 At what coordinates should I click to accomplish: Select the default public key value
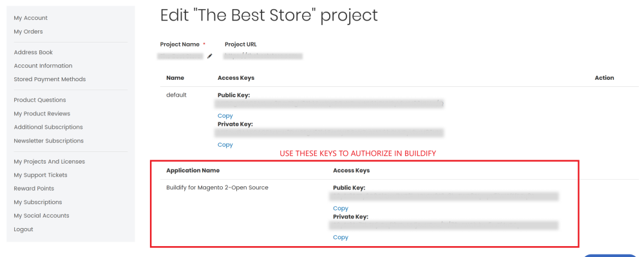point(330,104)
